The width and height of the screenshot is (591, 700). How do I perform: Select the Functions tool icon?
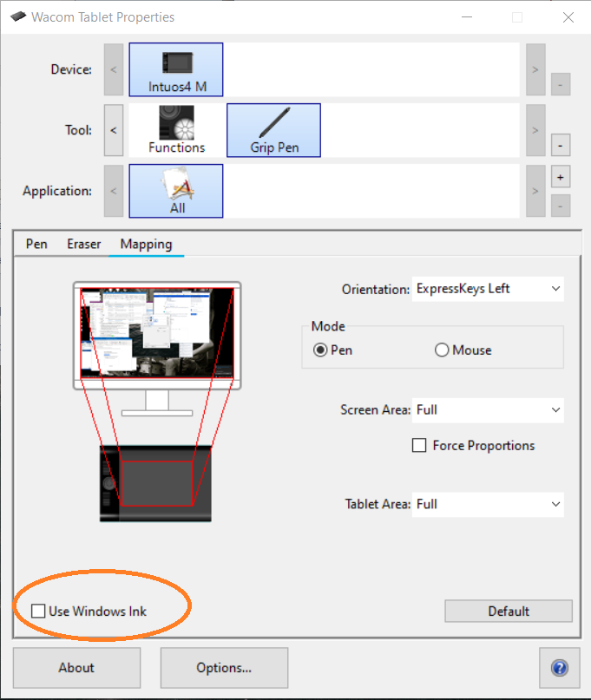coord(176,130)
